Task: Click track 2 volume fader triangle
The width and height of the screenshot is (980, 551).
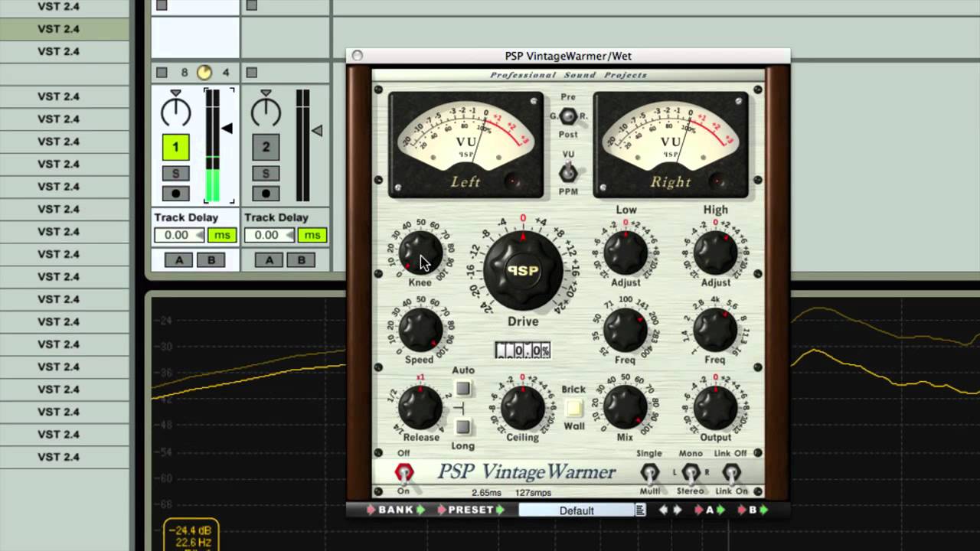Action: [x=317, y=131]
